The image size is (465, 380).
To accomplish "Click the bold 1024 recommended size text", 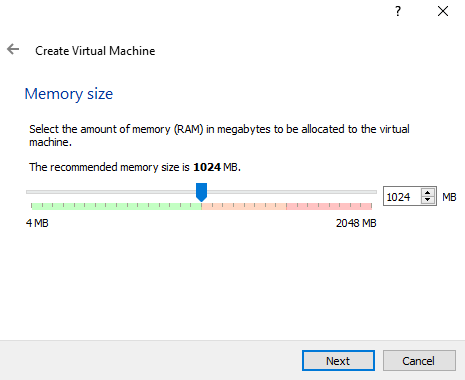I will 207,167.
